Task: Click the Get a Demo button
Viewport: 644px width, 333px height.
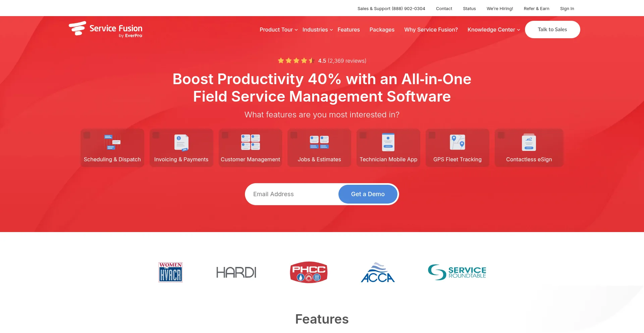Action: click(x=368, y=194)
